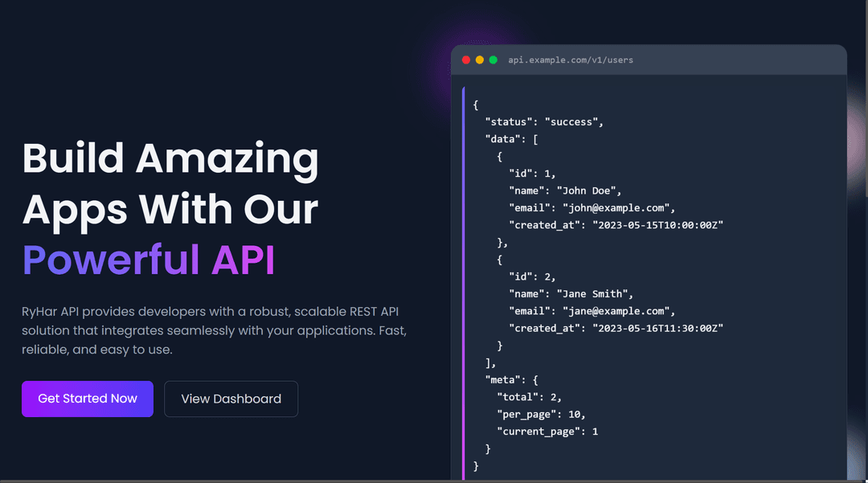Click the red dot in code window header

[466, 60]
